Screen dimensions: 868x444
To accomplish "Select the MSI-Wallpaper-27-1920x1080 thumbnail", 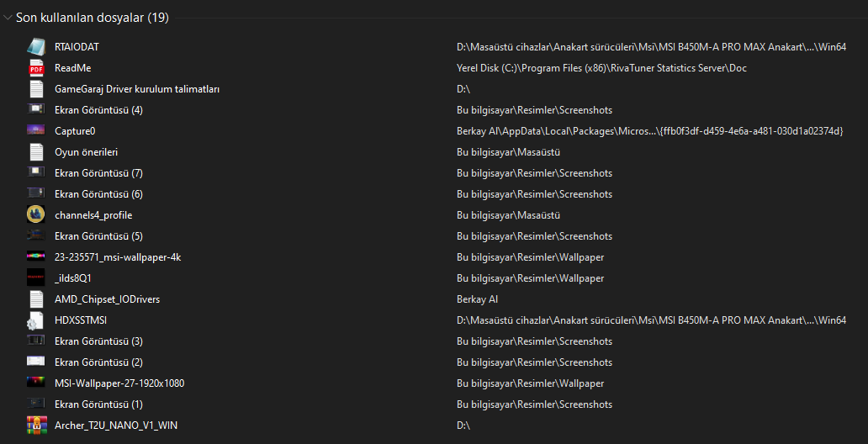I will tap(36, 383).
